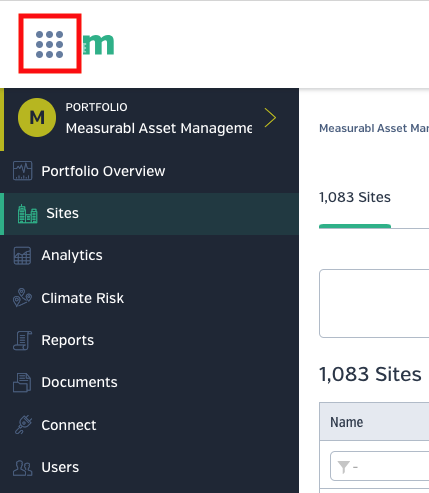The image size is (429, 493).
Task: Click the empty search box above the sites list
Action: coord(374,303)
